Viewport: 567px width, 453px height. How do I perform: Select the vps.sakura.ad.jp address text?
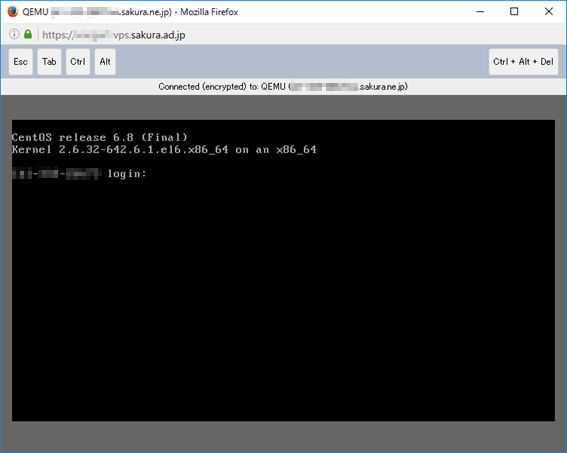tap(149, 35)
